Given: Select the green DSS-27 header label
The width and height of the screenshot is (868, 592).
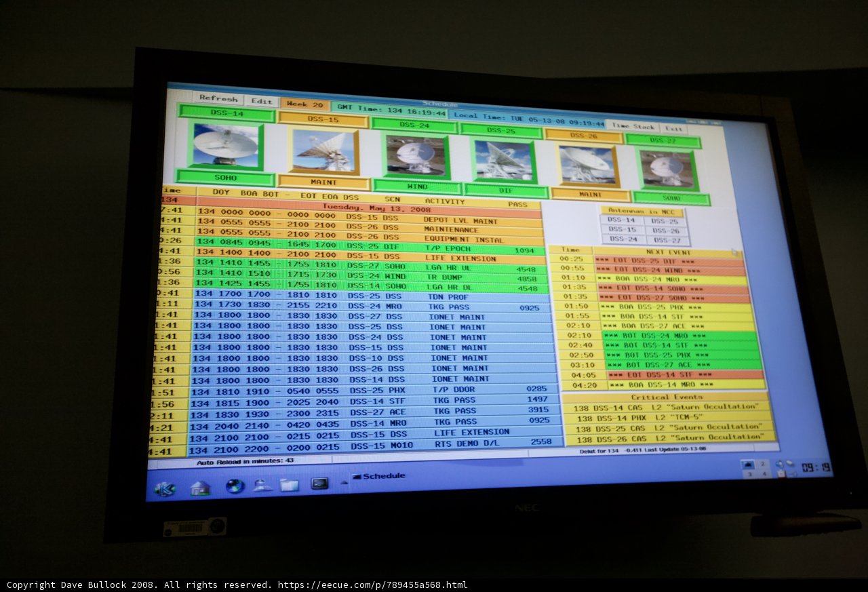Looking at the screenshot, I should click(663, 140).
